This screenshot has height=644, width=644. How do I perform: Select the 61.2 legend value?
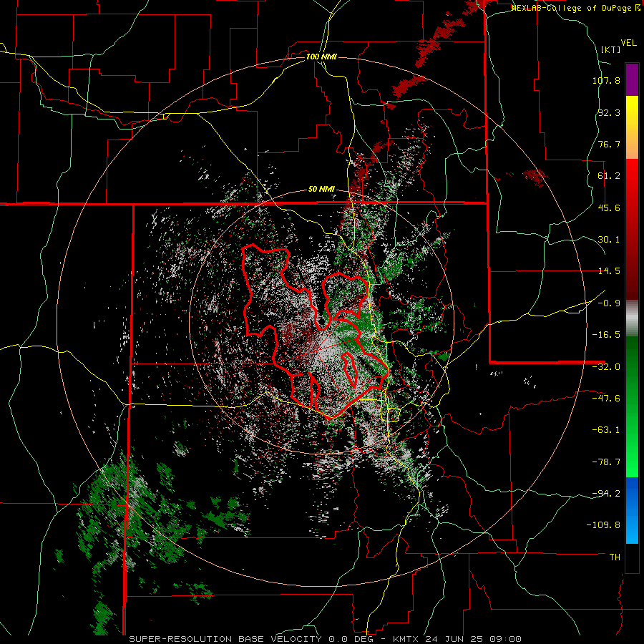pos(609,176)
